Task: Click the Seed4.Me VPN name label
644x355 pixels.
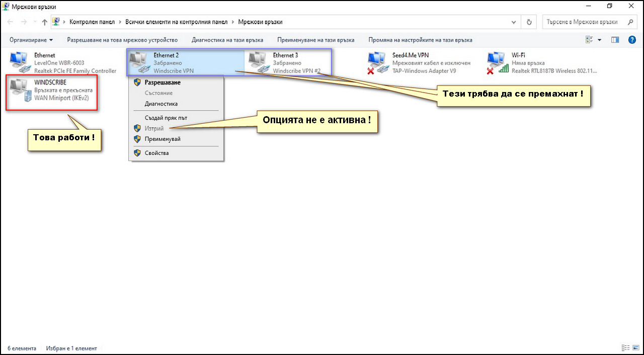Action: click(x=411, y=55)
